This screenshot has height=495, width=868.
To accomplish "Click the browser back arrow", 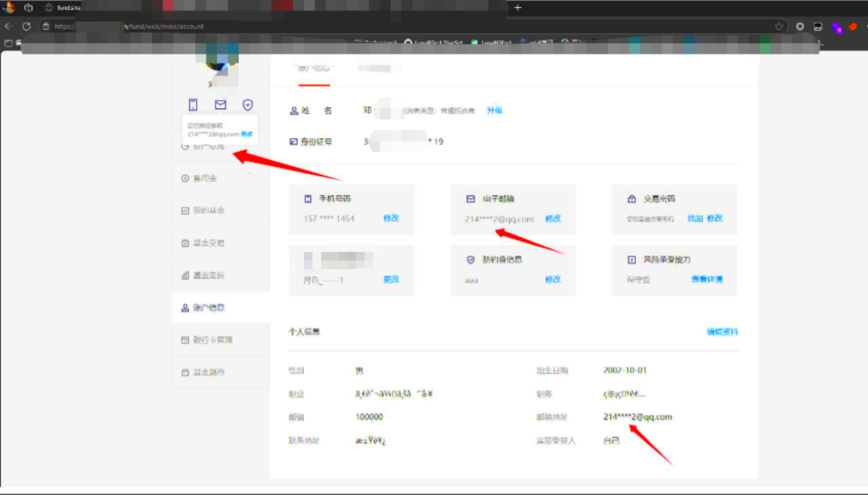I will pyautogui.click(x=9, y=26).
